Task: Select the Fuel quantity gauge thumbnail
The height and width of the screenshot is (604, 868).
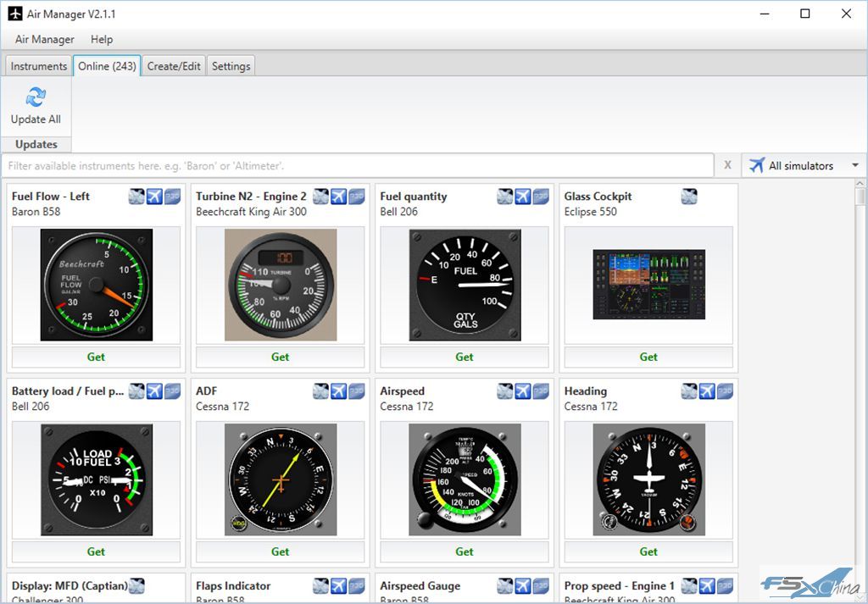Action: pyautogui.click(x=465, y=285)
